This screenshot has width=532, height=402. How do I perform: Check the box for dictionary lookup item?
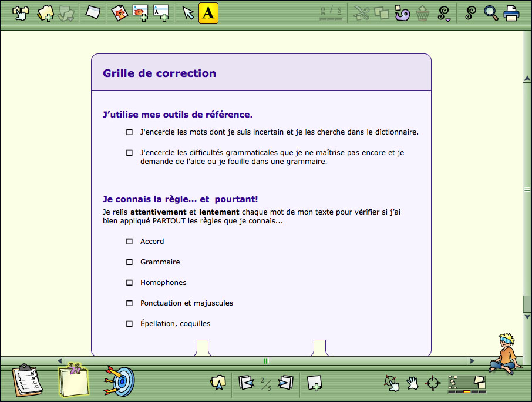[x=129, y=132]
